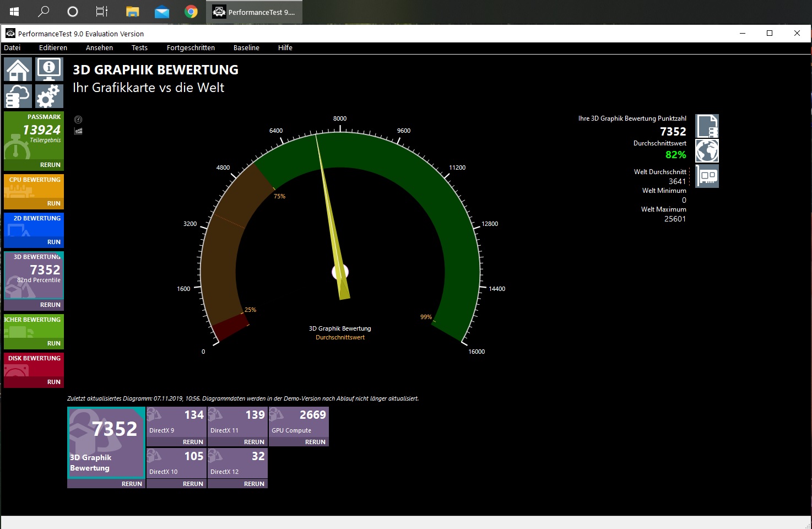Select the 3D Bewertung 7352 sidebar tile
The width and height of the screenshot is (812, 529).
point(34,276)
